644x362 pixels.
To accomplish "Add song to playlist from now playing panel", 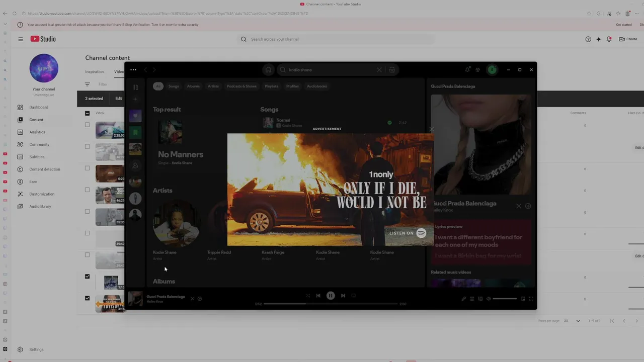I will pyautogui.click(x=528, y=206).
